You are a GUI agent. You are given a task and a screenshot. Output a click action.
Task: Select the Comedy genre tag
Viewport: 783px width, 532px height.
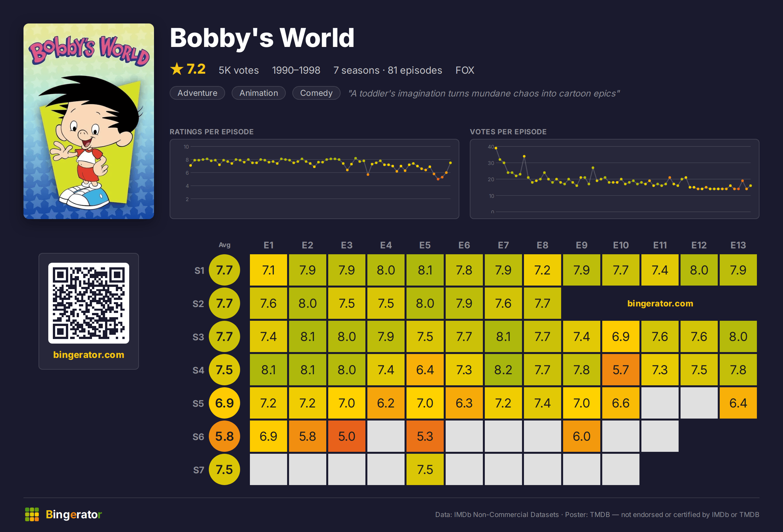(316, 93)
